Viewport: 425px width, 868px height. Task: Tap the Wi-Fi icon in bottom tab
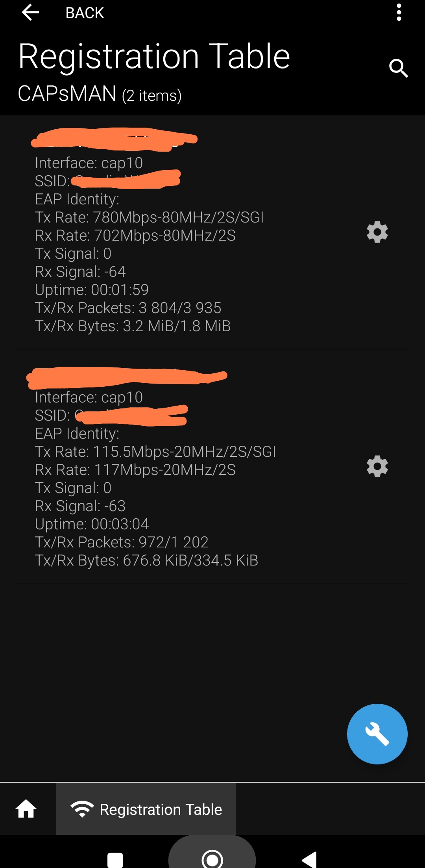coord(82,809)
